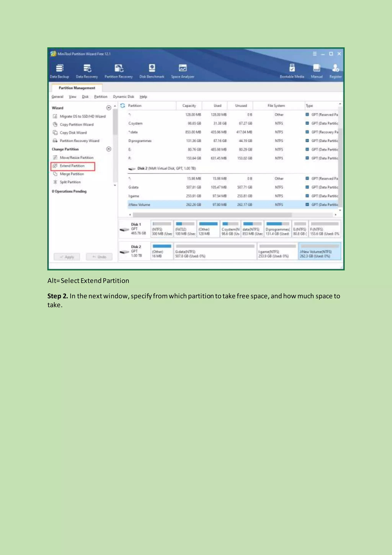Select the G:data partition row

[x=233, y=187]
